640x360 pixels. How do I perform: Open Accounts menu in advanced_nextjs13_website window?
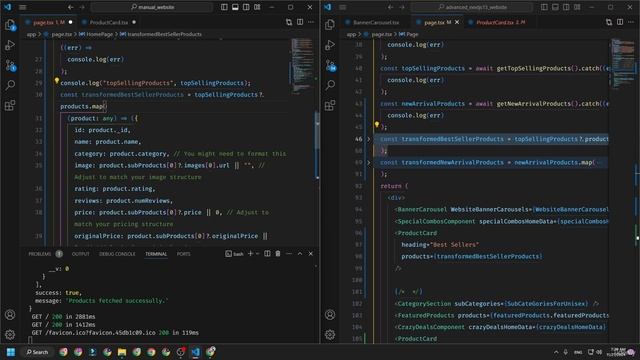[330, 315]
